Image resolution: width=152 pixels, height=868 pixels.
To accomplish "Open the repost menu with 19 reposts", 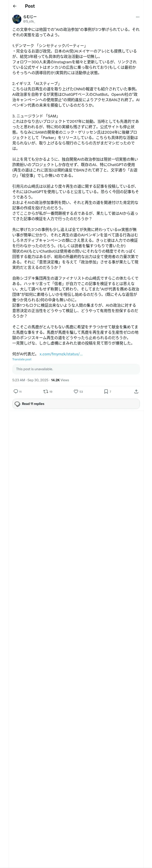I will (x=45, y=391).
